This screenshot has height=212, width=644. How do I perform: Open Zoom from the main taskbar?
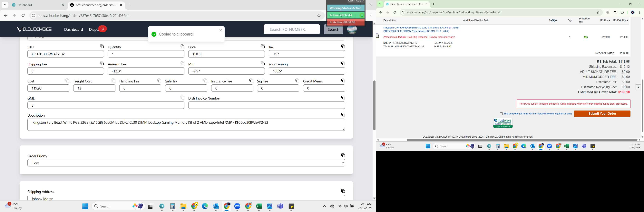pos(237,206)
